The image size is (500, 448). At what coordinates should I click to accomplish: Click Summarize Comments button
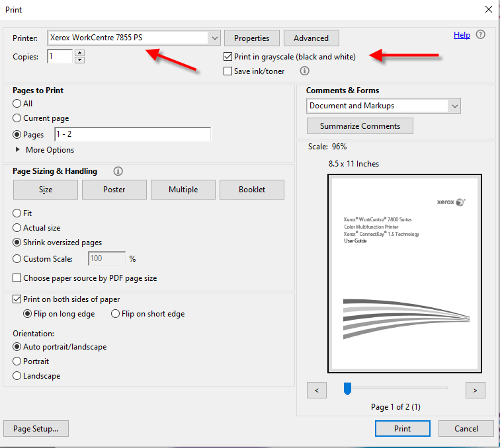tap(360, 126)
